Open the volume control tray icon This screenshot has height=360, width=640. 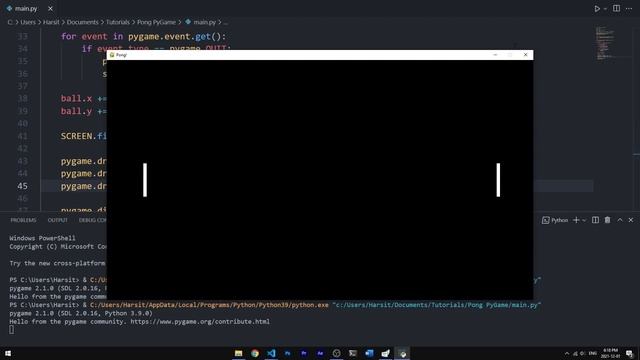(x=583, y=353)
